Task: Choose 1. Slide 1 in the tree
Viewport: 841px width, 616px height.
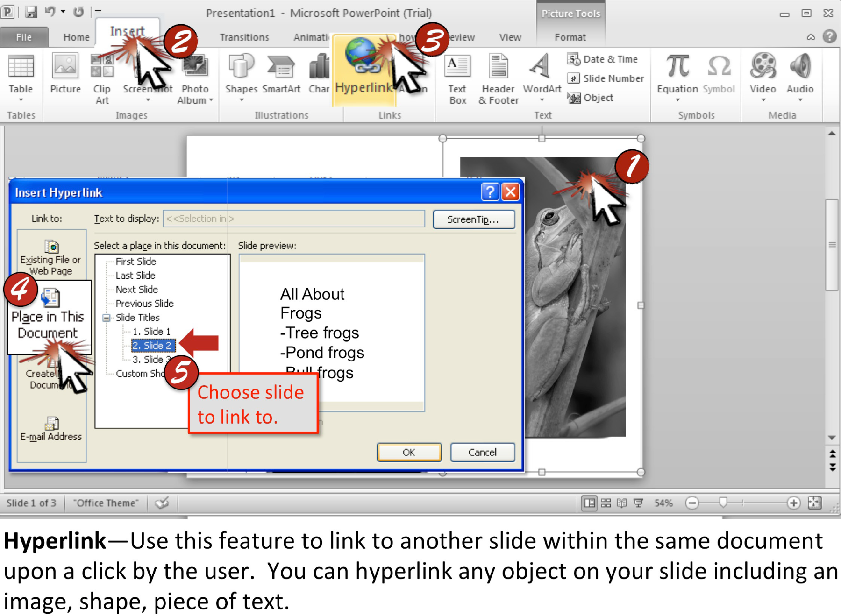Action: click(x=151, y=332)
